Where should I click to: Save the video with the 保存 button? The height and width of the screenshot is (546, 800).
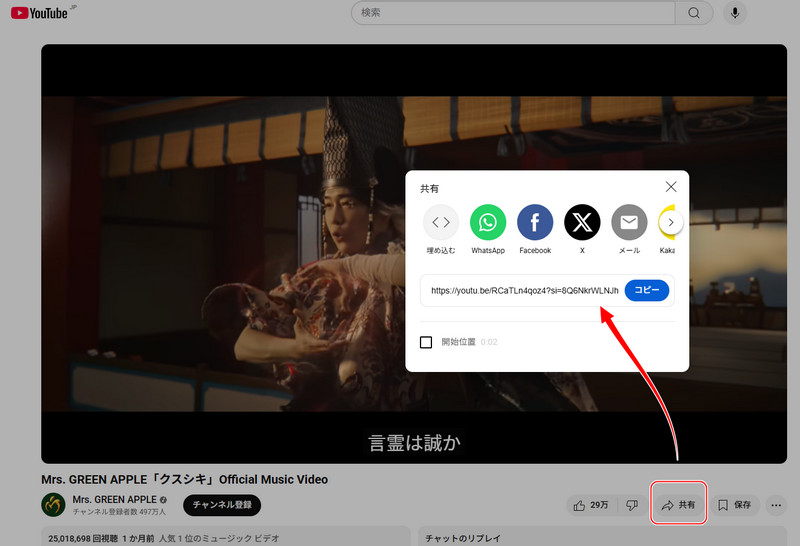coord(735,505)
